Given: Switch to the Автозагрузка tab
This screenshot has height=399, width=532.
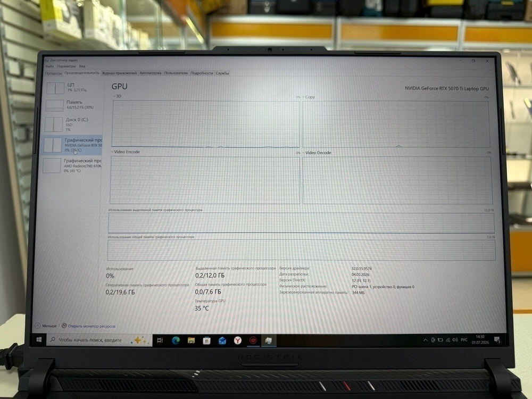Looking at the screenshot, I should pyautogui.click(x=151, y=73).
